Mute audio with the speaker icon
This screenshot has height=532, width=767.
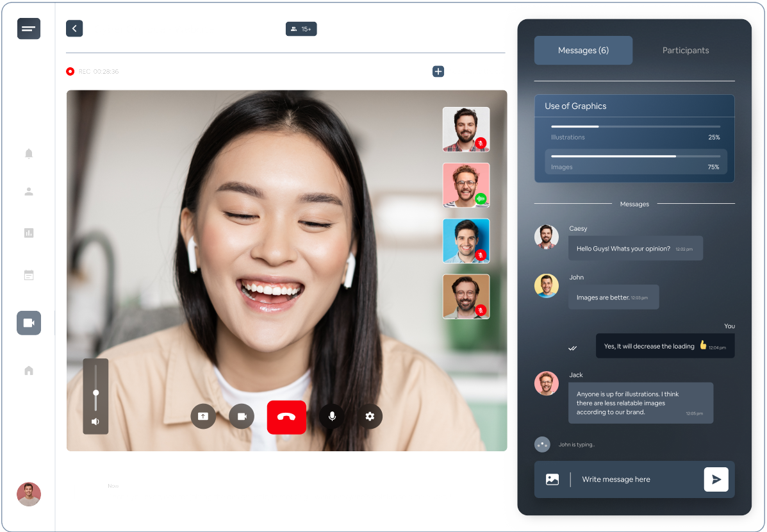[x=95, y=422]
